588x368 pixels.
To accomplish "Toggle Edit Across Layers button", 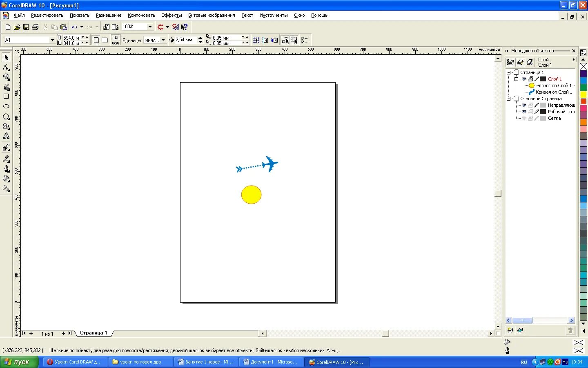I will [520, 62].
